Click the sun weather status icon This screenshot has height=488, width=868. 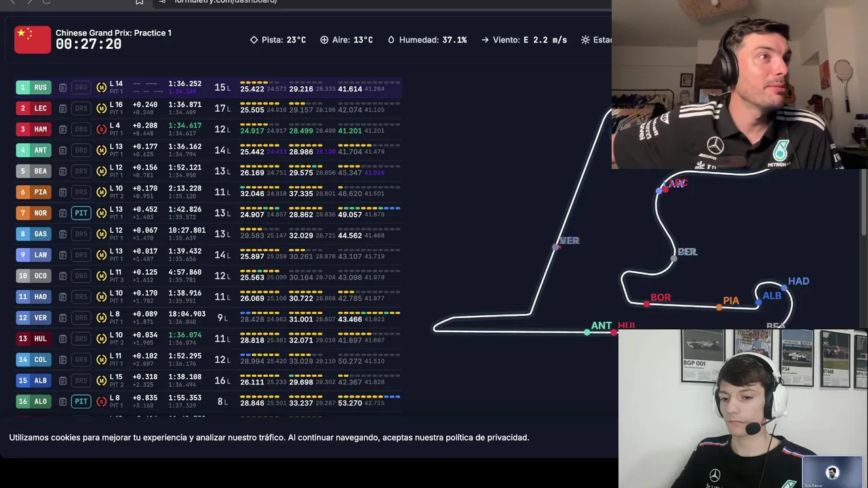tap(585, 40)
